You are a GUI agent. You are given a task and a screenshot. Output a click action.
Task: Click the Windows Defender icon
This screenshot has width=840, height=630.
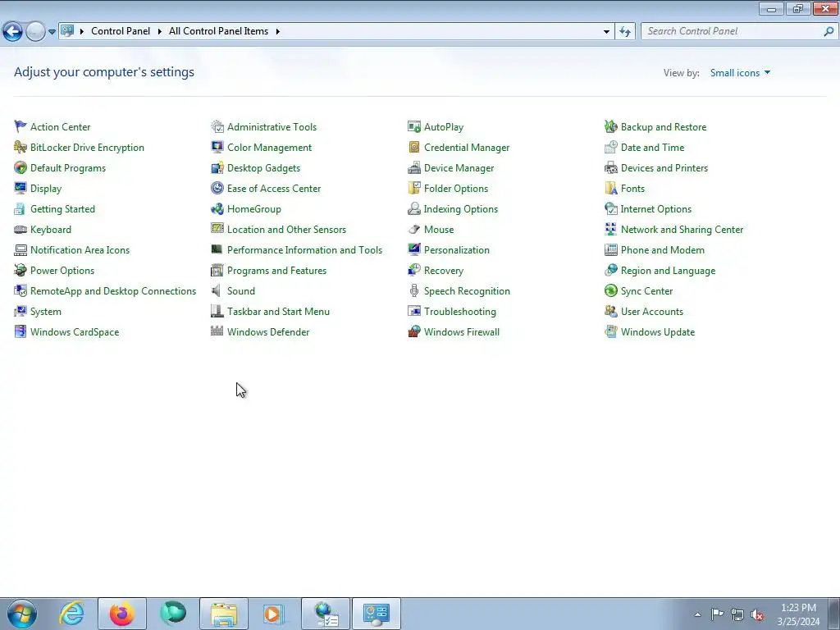pos(217,331)
